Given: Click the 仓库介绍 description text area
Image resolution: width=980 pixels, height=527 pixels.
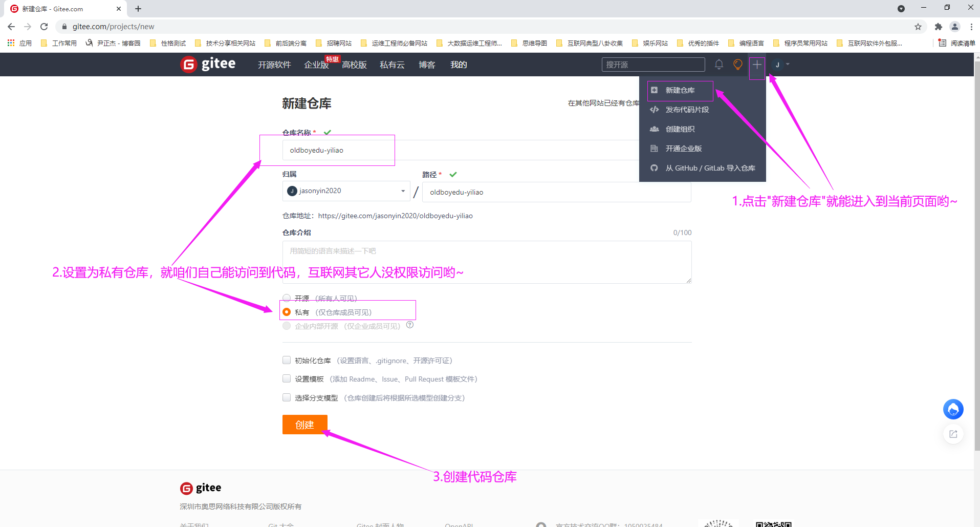Looking at the screenshot, I should 486,262.
